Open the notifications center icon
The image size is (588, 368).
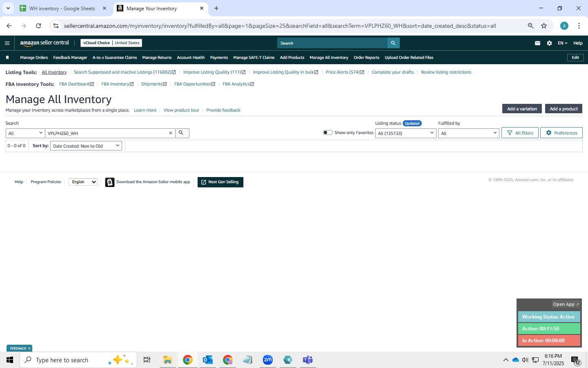pos(576,360)
